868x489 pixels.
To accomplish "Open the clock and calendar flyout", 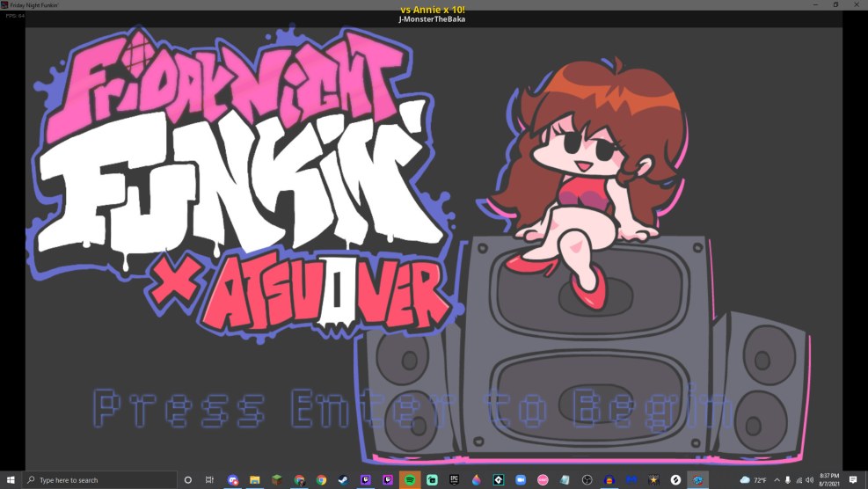I will point(829,480).
